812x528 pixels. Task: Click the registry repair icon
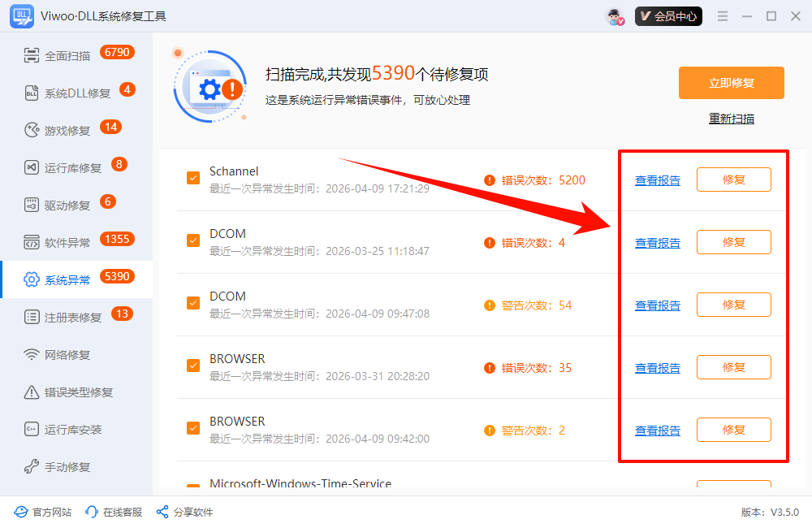click(32, 317)
